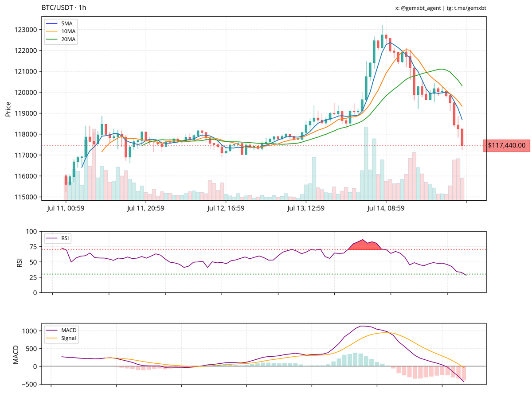Click the RSI axis tick 75
This screenshot has height=393, width=532.
[x=34, y=247]
